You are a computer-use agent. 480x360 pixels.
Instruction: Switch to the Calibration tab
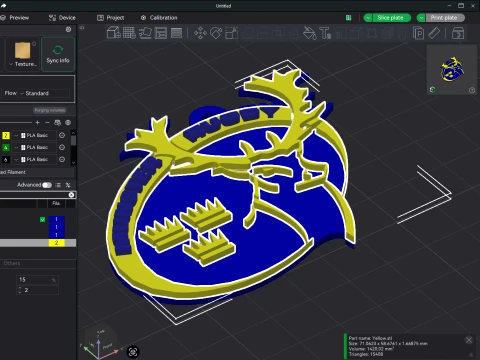(x=159, y=18)
